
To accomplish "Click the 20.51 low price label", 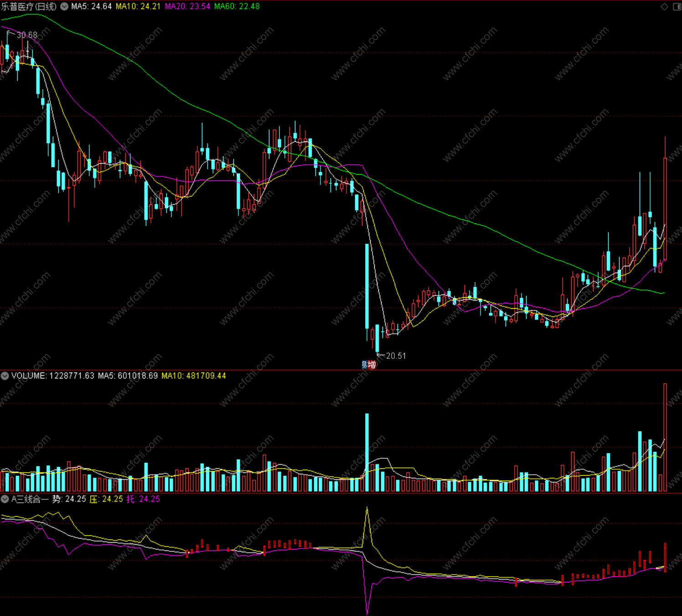I will (x=396, y=356).
